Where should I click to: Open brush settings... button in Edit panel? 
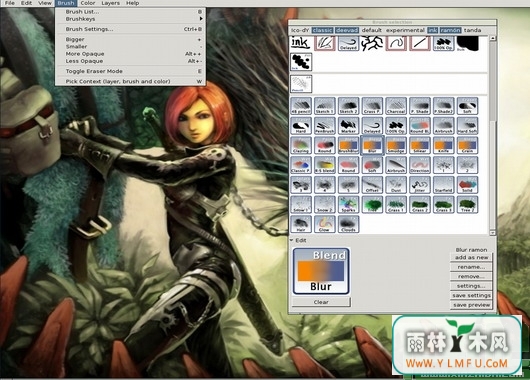point(471,286)
